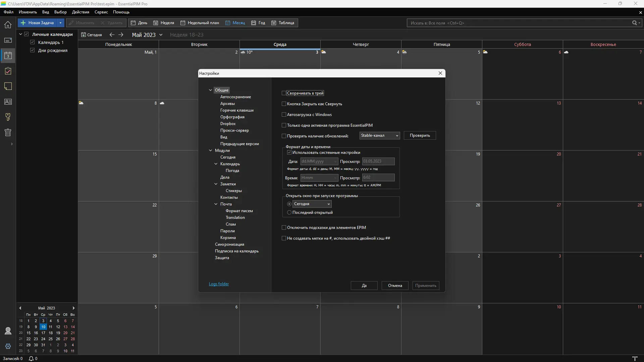Open the Passwords module key icon
Screen dimensions: 644x362
pos(8,117)
